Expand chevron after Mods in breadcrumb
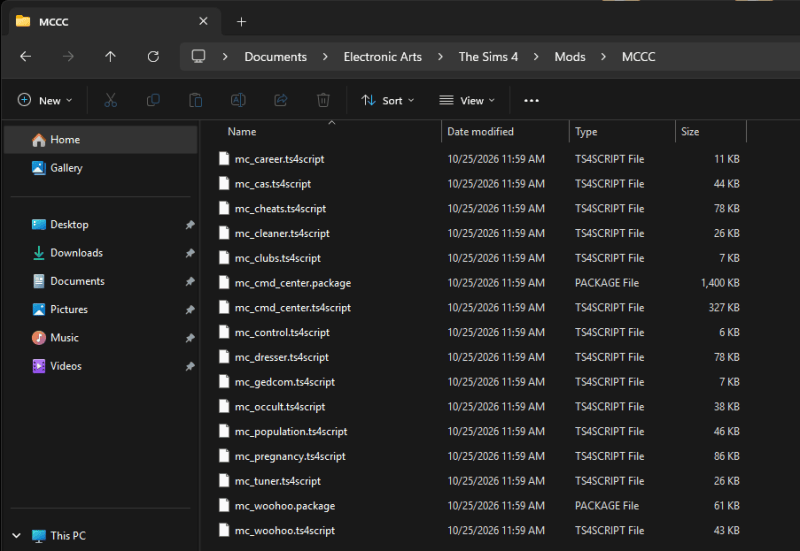800x551 pixels. pos(603,57)
